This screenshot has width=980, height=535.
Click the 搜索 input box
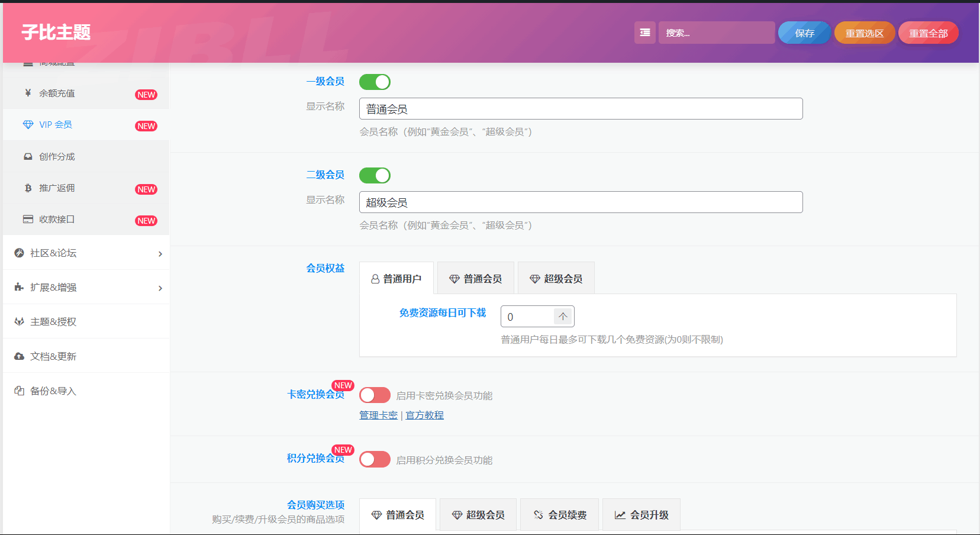click(717, 33)
